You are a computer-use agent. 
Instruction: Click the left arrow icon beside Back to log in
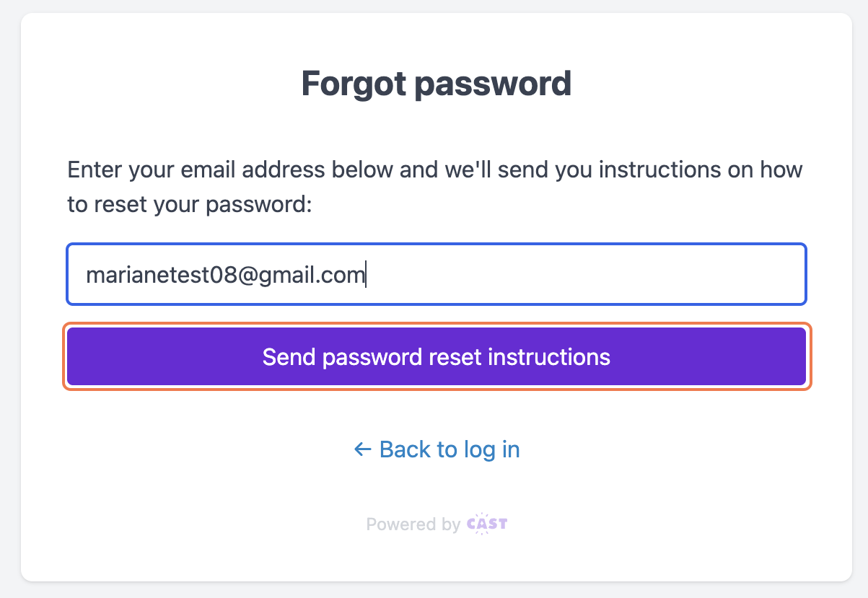pyautogui.click(x=362, y=449)
